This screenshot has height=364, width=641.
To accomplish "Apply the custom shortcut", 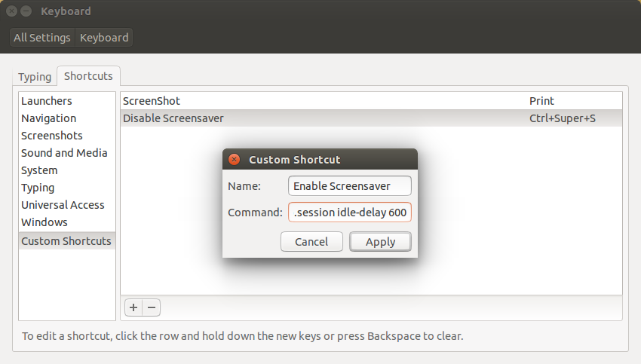I will (380, 242).
